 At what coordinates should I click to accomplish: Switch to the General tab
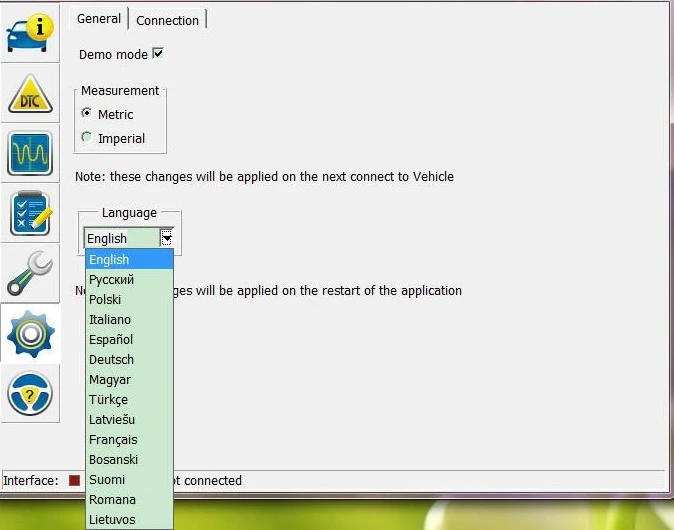(99, 19)
